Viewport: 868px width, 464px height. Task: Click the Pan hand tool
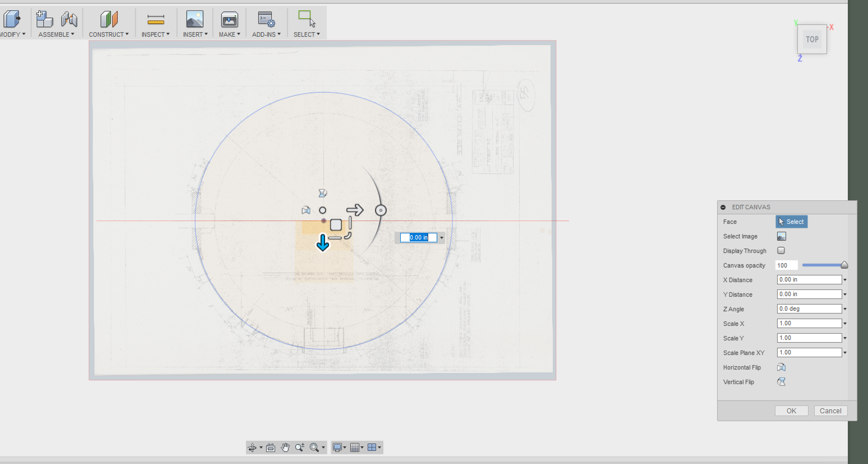coord(285,447)
